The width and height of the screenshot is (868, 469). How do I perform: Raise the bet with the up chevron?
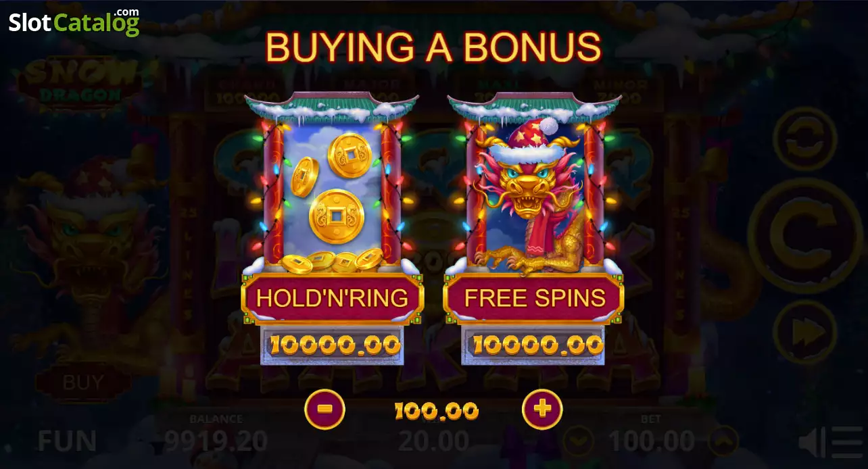click(x=723, y=441)
